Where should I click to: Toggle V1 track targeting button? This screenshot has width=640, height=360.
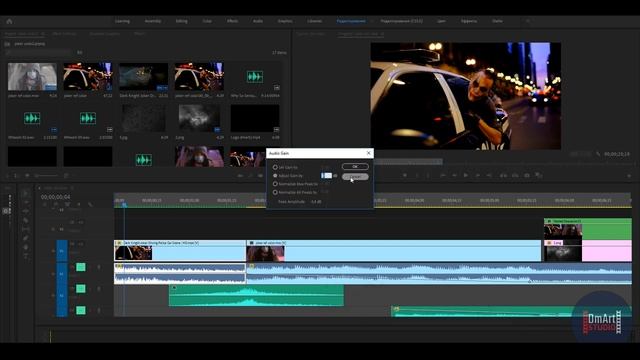(x=62, y=250)
